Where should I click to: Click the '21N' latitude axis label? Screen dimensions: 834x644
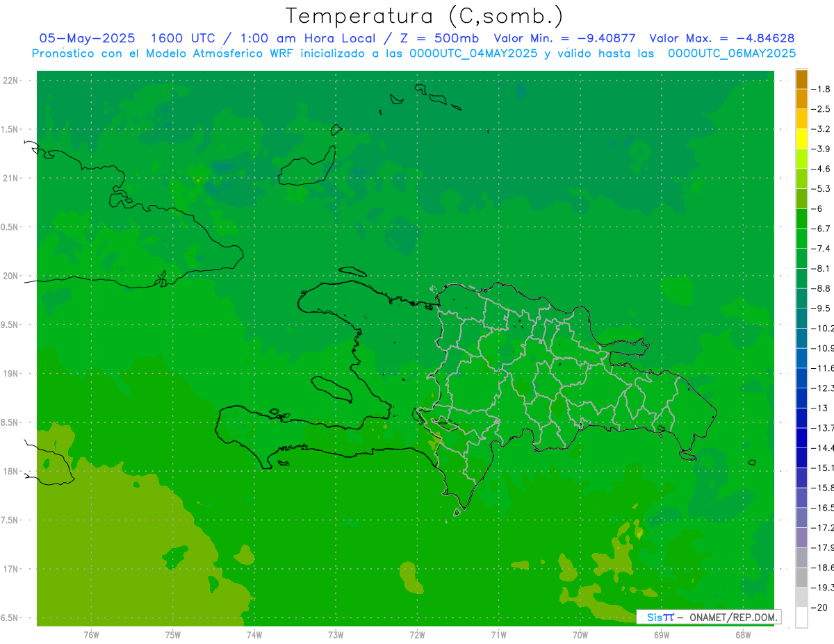[10, 178]
